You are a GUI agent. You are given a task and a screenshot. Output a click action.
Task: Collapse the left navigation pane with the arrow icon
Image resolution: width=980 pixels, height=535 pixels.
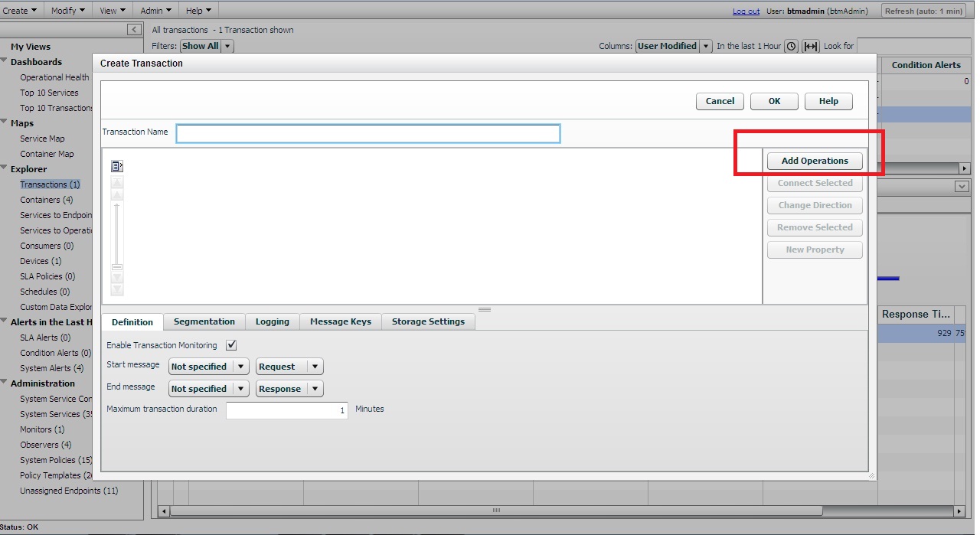(134, 28)
